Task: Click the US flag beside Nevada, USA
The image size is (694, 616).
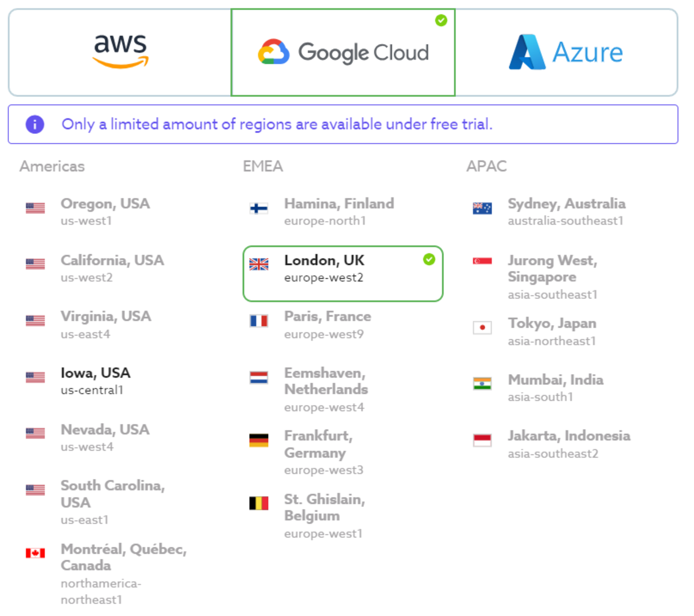Action: (x=35, y=434)
